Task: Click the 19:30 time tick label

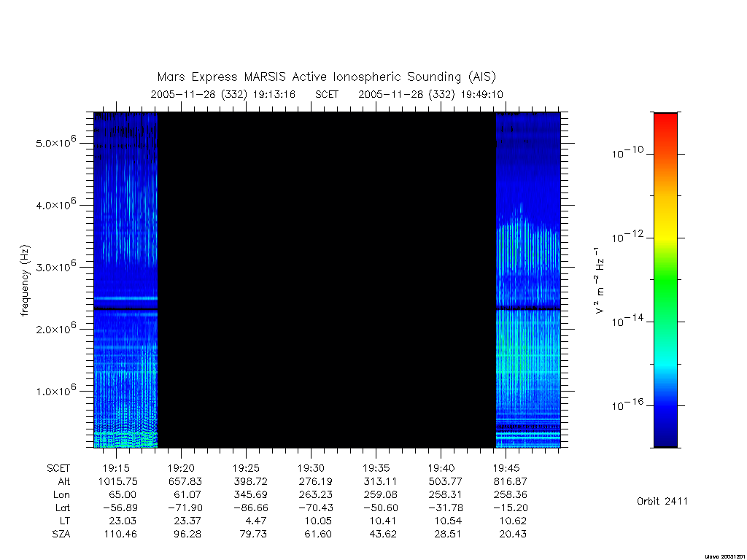Action: [311, 468]
